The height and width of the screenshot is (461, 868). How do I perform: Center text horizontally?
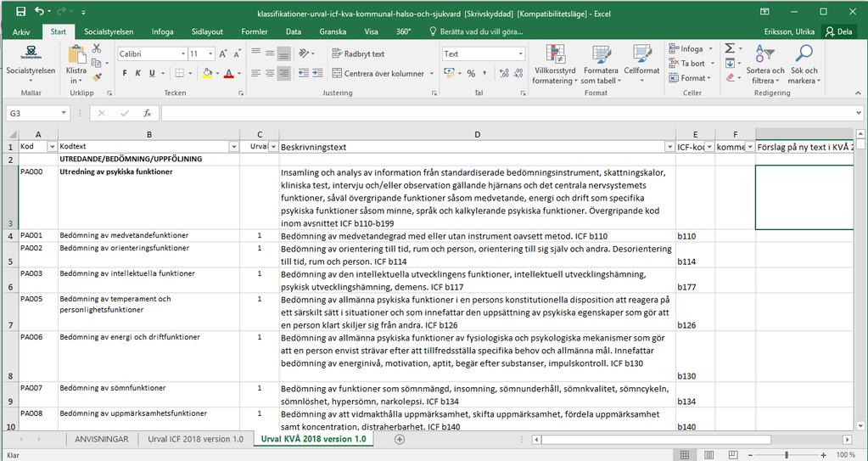(270, 73)
